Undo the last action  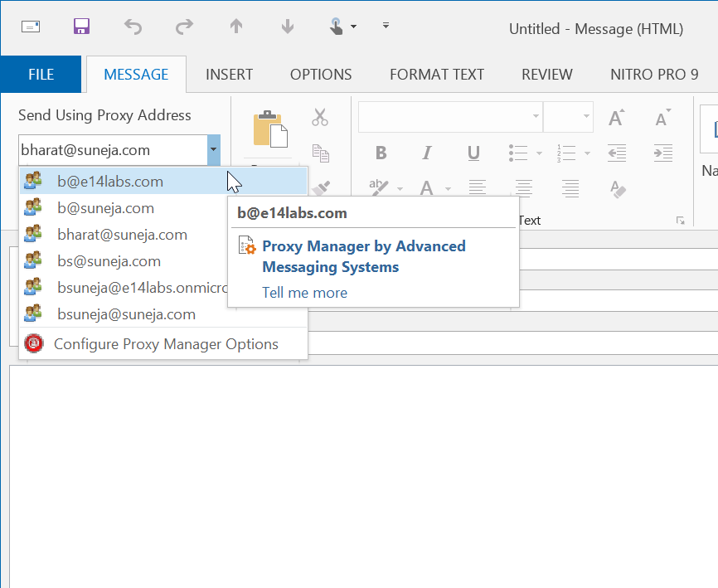coord(133,27)
